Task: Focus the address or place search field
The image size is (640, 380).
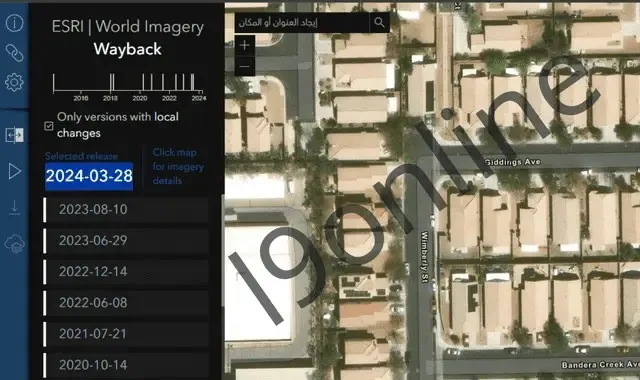Action: click(x=302, y=22)
